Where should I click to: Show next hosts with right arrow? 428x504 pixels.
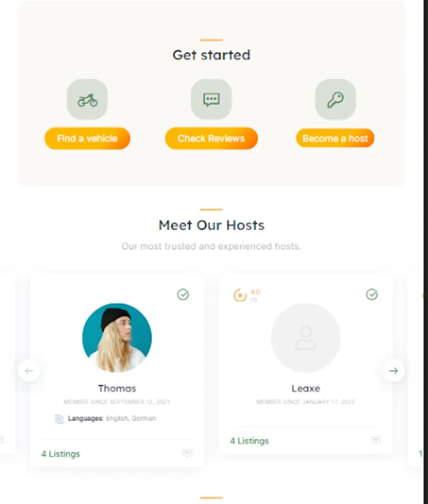[394, 371]
